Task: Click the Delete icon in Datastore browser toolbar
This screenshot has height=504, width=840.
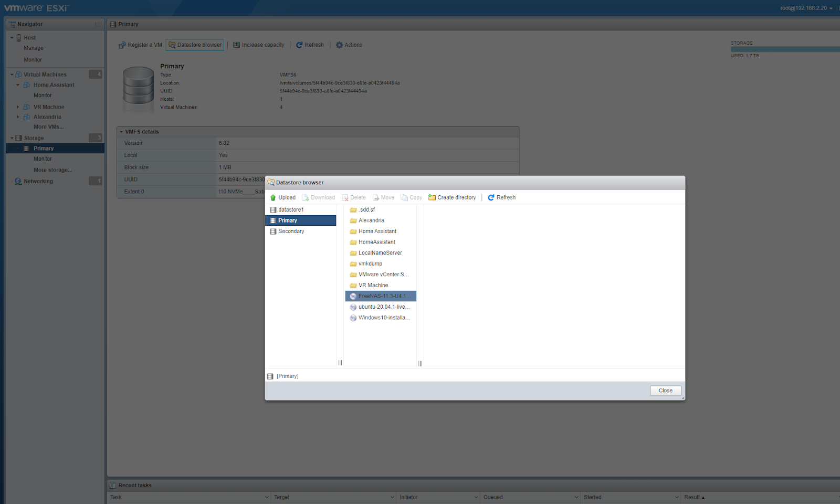Action: [x=345, y=198]
